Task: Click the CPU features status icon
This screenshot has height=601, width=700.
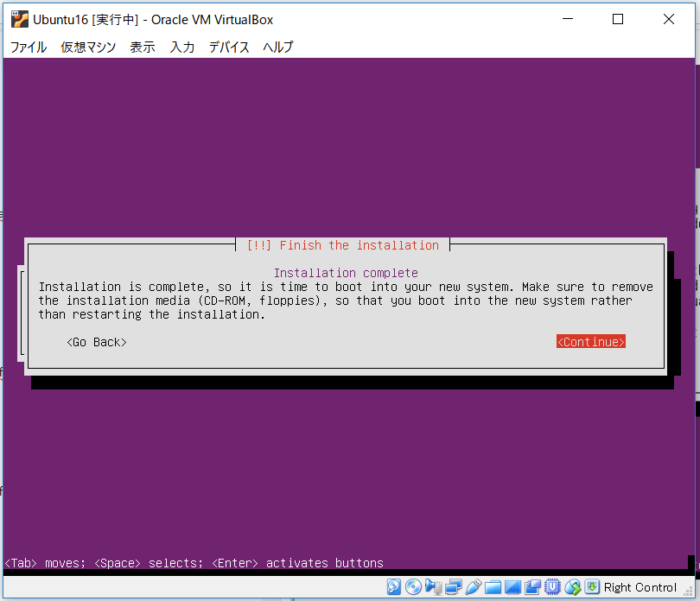Action: point(552,586)
